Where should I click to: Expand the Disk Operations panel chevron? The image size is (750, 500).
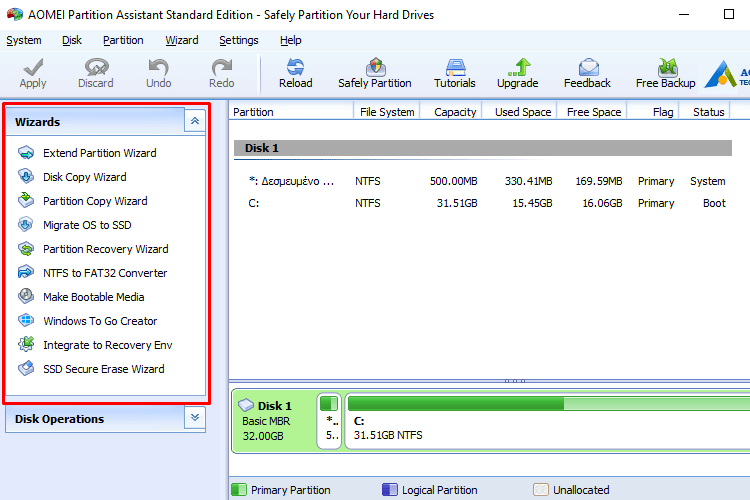tap(195, 418)
